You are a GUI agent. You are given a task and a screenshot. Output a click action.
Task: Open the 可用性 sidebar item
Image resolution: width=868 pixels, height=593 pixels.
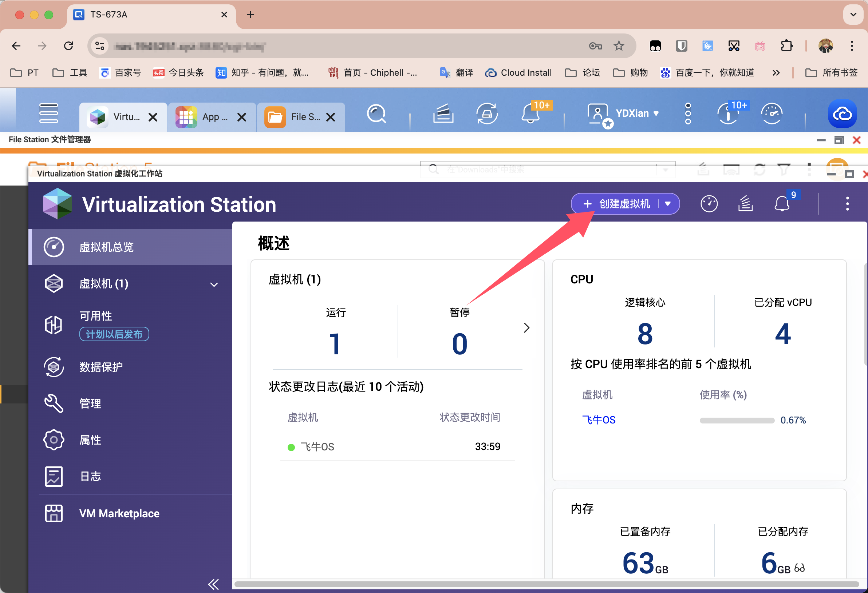tap(130, 325)
